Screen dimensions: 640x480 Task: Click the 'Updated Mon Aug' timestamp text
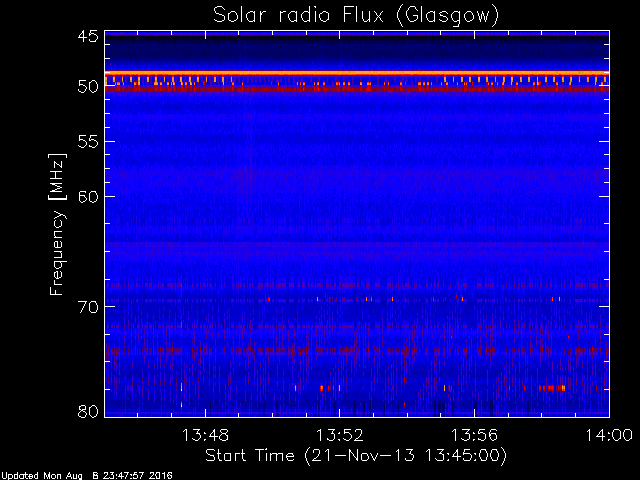(41, 476)
